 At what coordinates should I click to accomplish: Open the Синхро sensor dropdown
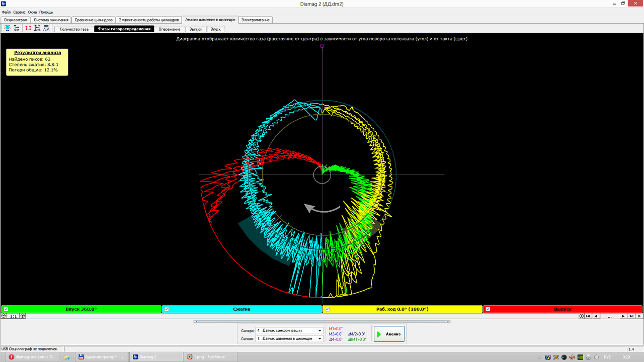pos(289,330)
